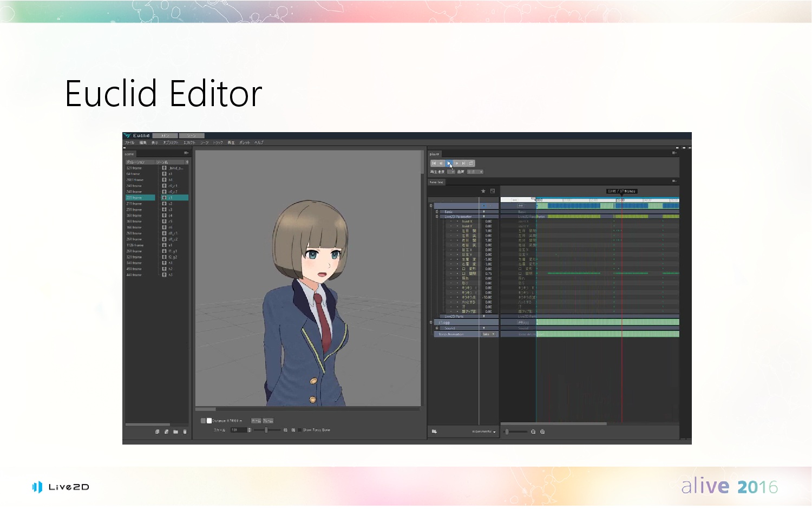
Task: Open the ファイル menu
Action: coord(129,143)
